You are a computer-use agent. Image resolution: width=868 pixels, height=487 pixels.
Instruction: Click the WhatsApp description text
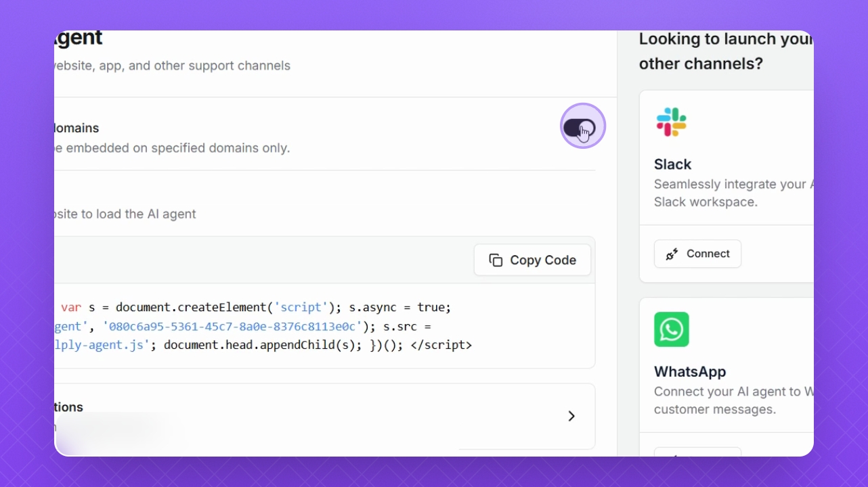(x=733, y=400)
